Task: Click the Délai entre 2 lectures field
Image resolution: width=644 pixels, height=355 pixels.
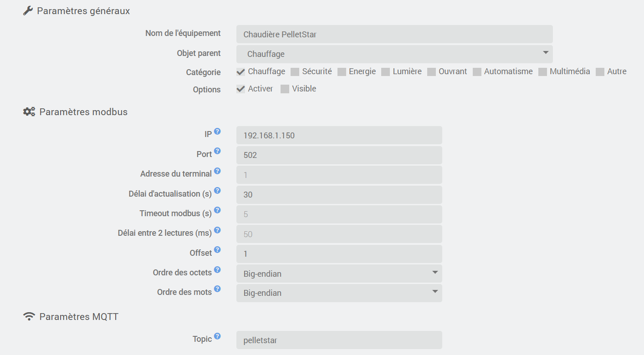Action: click(x=339, y=234)
